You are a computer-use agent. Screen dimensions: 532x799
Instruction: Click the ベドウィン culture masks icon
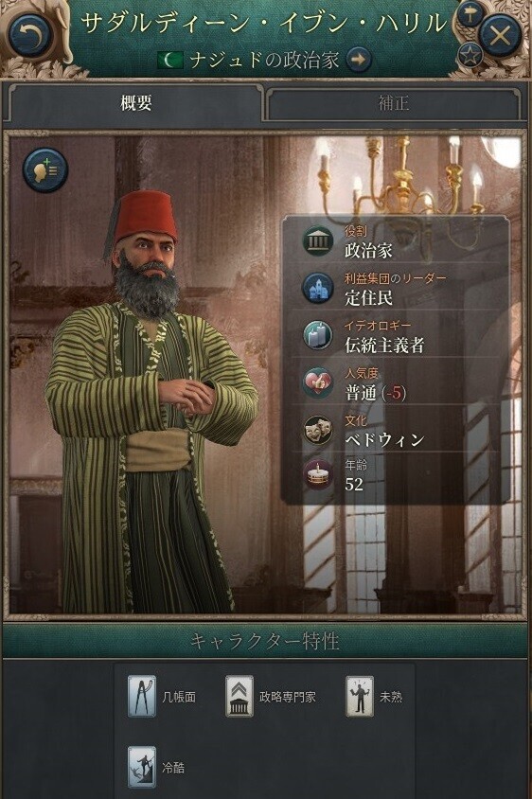(317, 430)
